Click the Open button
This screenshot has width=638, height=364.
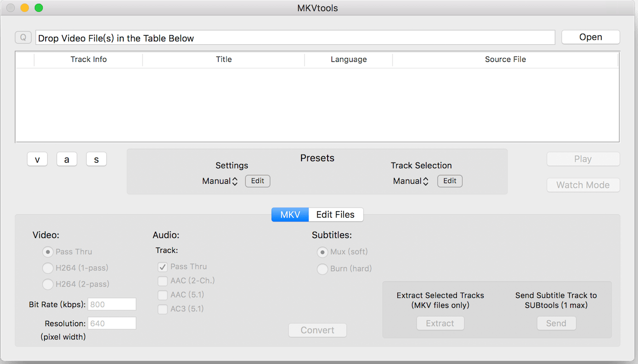click(x=590, y=37)
